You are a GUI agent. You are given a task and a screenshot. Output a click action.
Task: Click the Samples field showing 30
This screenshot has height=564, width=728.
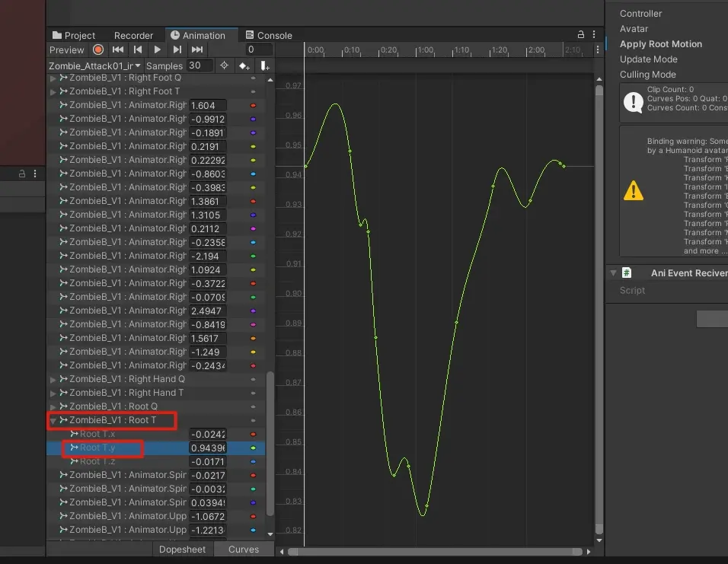click(200, 65)
